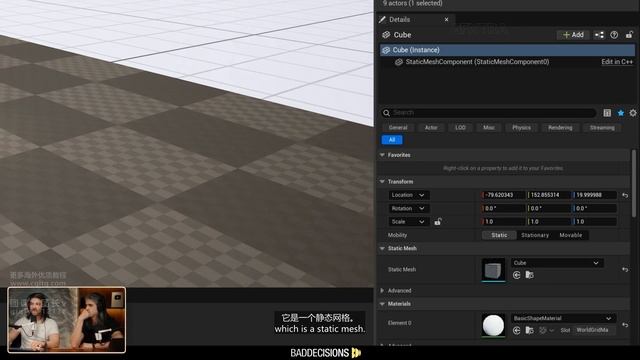Screen dimensions: 640x360
Task: Select the Physics filter tab
Action: click(x=521, y=128)
